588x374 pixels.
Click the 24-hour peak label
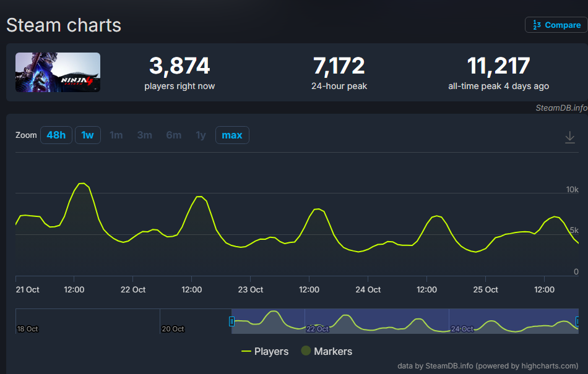339,86
